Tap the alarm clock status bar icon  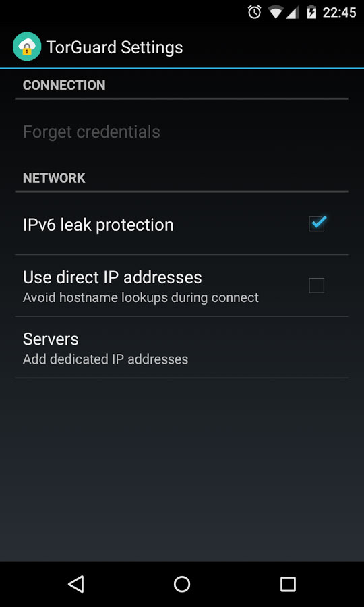click(x=255, y=12)
